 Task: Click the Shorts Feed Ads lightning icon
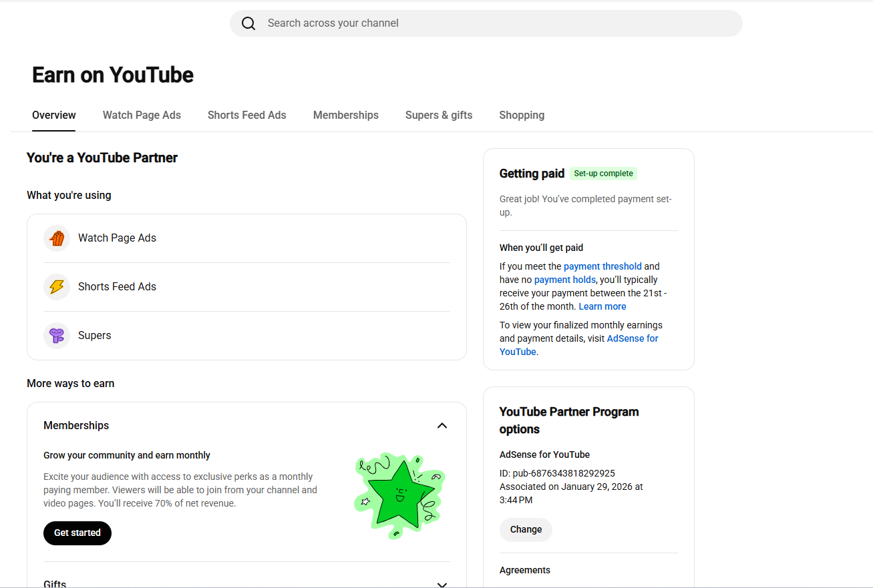(57, 287)
